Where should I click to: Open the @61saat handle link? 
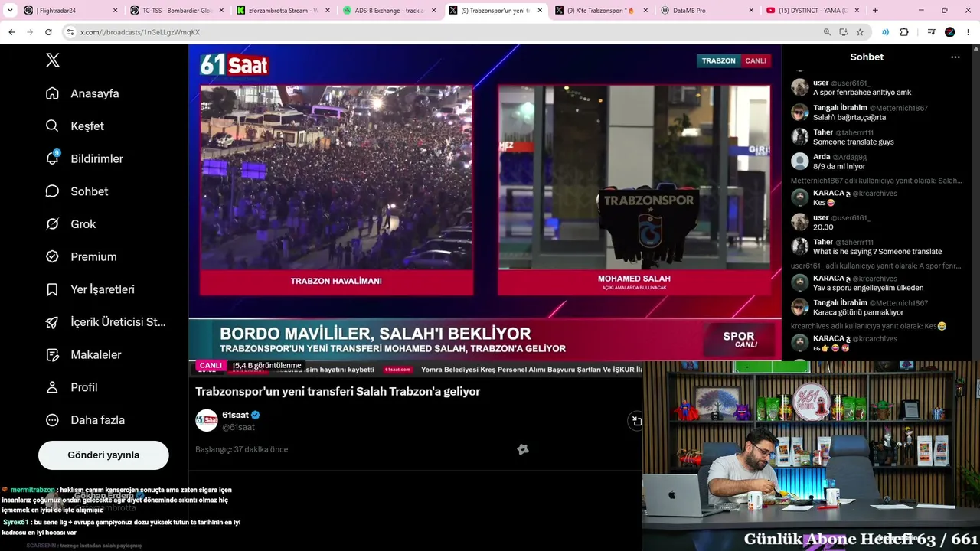pyautogui.click(x=238, y=427)
